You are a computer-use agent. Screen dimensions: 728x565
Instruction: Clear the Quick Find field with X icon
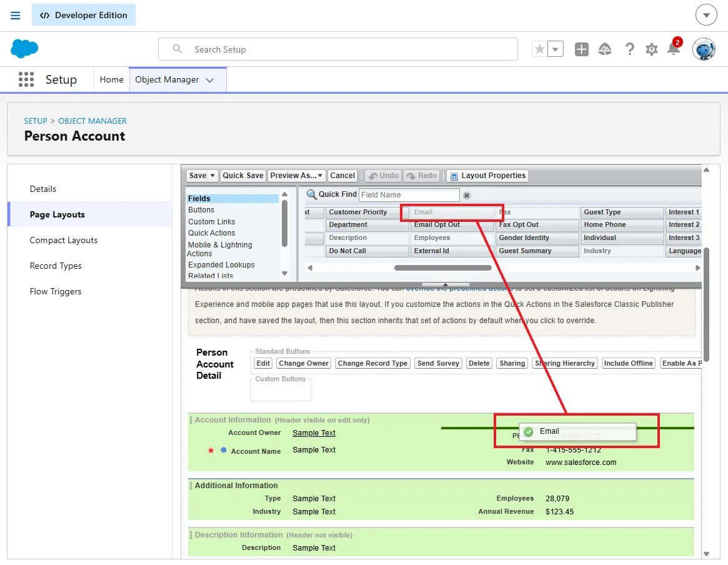467,196
